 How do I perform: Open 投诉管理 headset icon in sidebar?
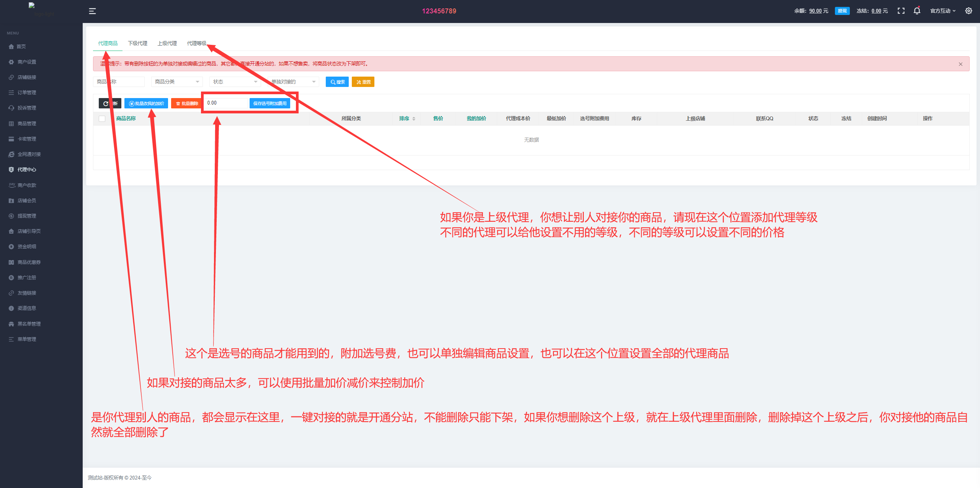pyautogui.click(x=11, y=108)
